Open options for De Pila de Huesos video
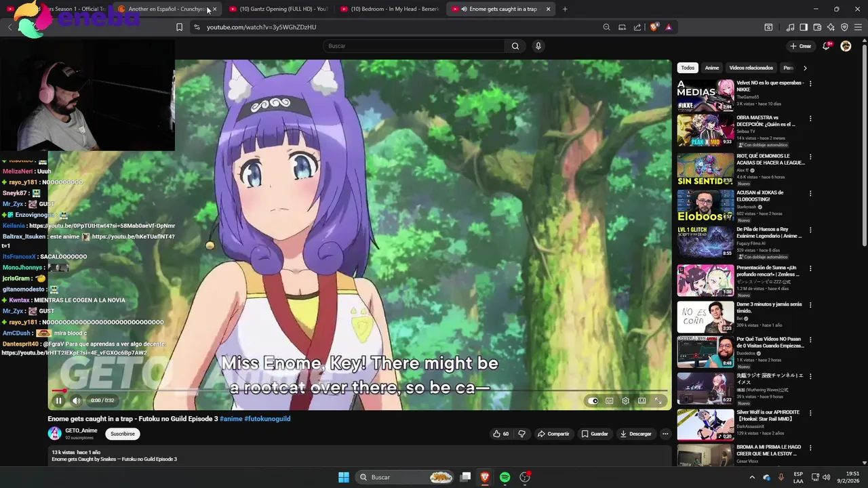 tap(810, 230)
